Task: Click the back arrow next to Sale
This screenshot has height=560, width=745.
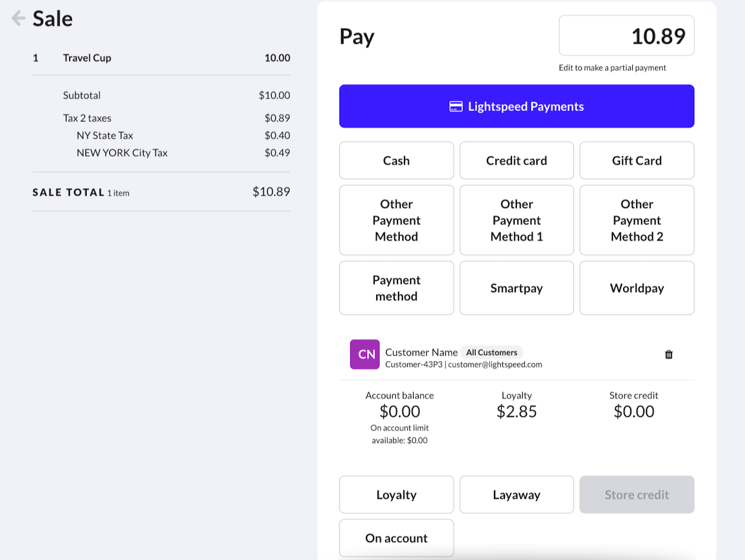Action: [x=18, y=19]
